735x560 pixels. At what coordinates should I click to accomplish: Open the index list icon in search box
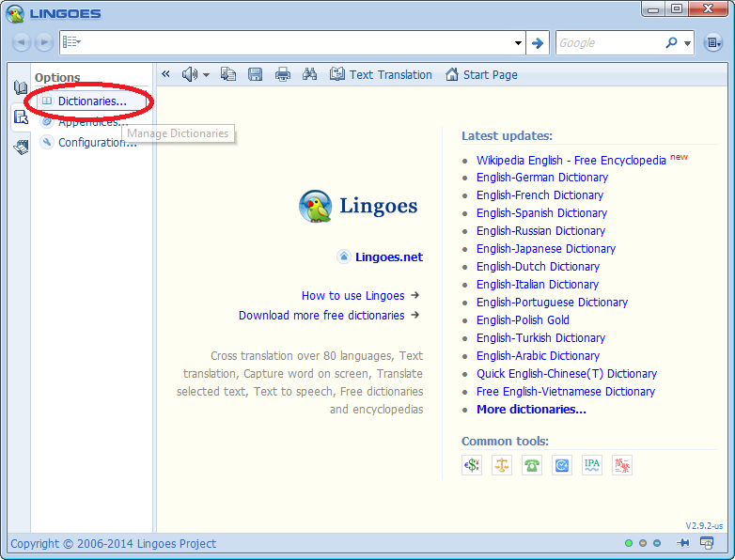pos(71,42)
